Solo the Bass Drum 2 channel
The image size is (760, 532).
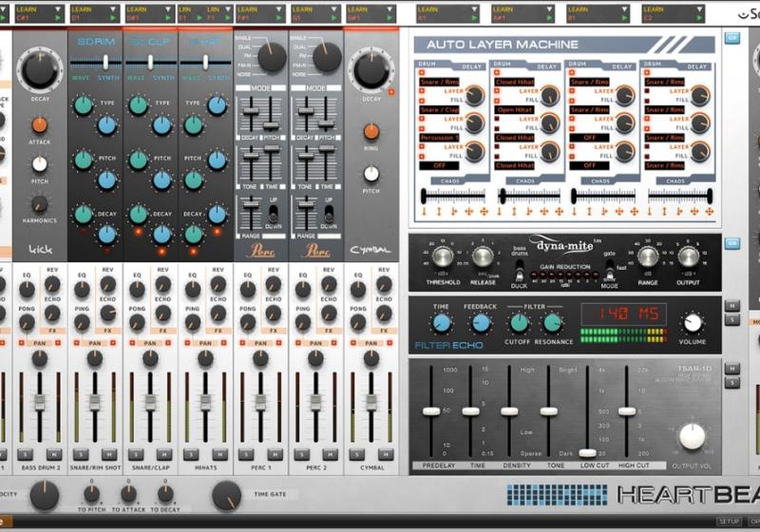point(26,454)
